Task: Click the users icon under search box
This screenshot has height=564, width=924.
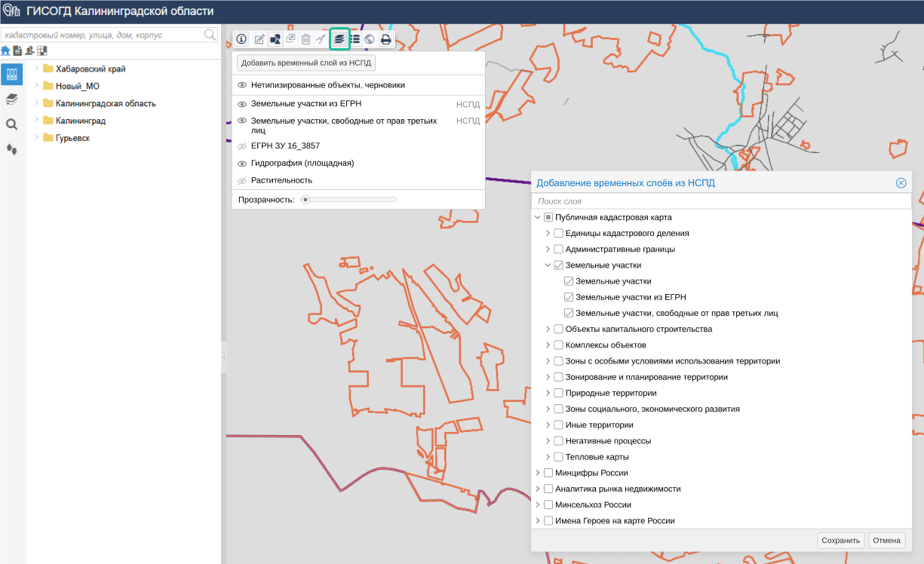Action: [29, 51]
